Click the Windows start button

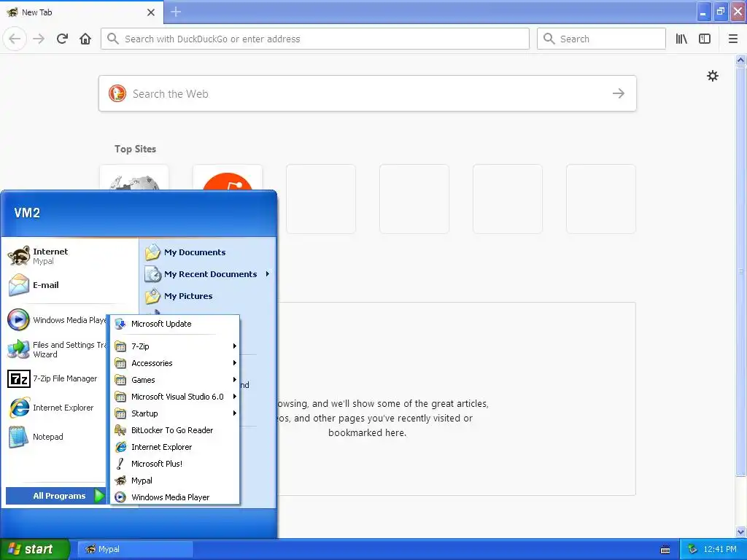pyautogui.click(x=34, y=549)
